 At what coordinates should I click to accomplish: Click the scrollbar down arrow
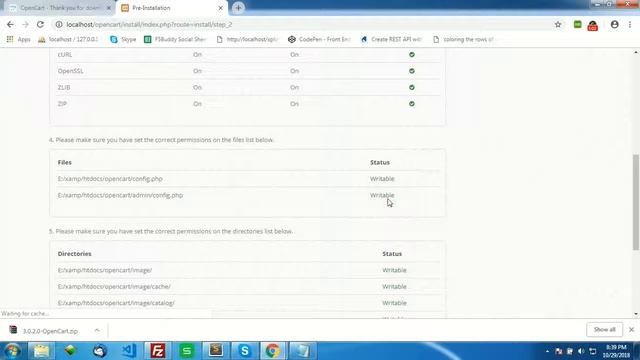[636, 314]
